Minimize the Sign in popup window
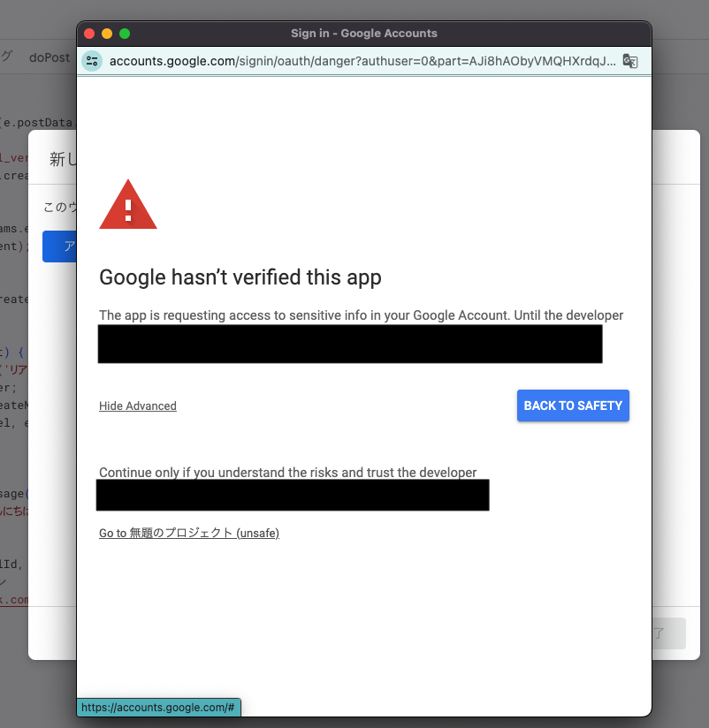709x728 pixels. click(107, 34)
